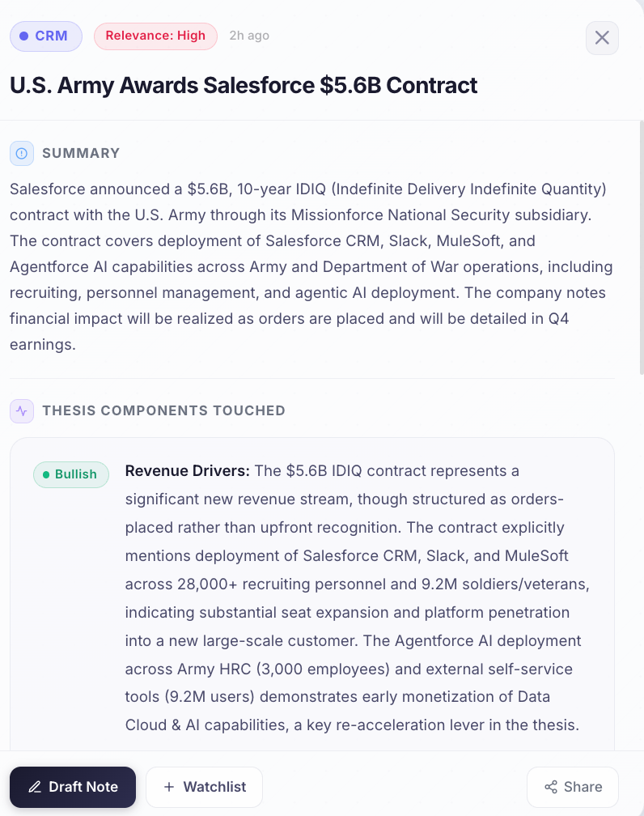The height and width of the screenshot is (816, 644).
Task: Click the 2h ago timestamp
Action: coord(249,36)
